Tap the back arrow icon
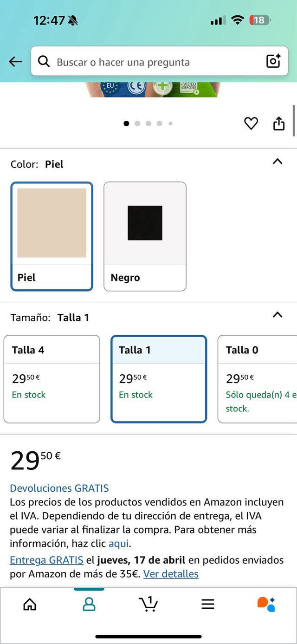The height and width of the screenshot is (644, 297). [x=15, y=62]
